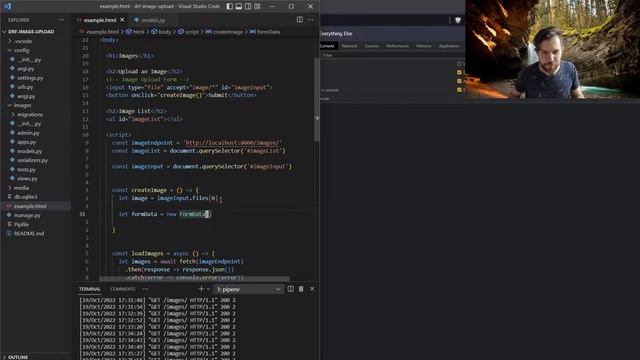640x360 pixels.
Task: Open terminal panel more tabs ellipsis
Action: 145,289
